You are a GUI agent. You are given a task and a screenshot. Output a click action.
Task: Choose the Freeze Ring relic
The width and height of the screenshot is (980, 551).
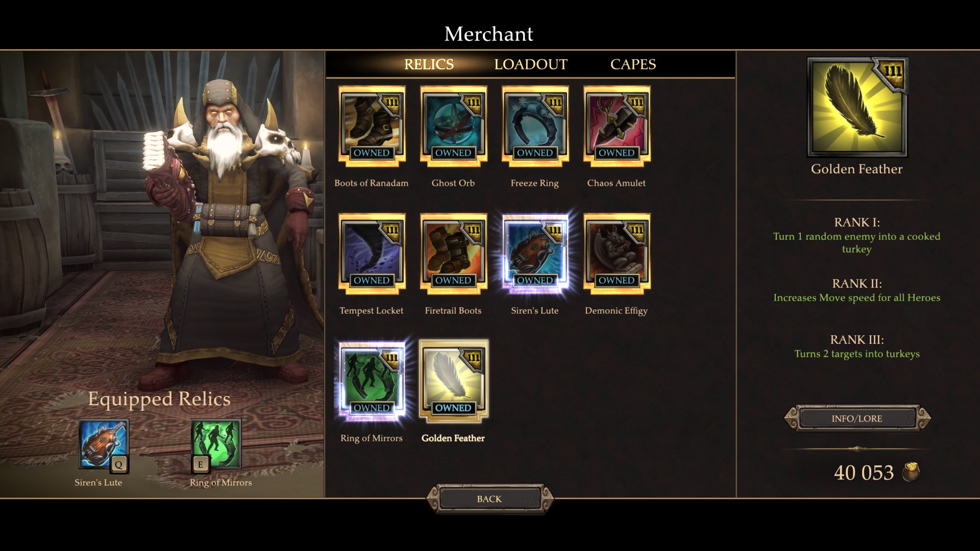click(535, 126)
